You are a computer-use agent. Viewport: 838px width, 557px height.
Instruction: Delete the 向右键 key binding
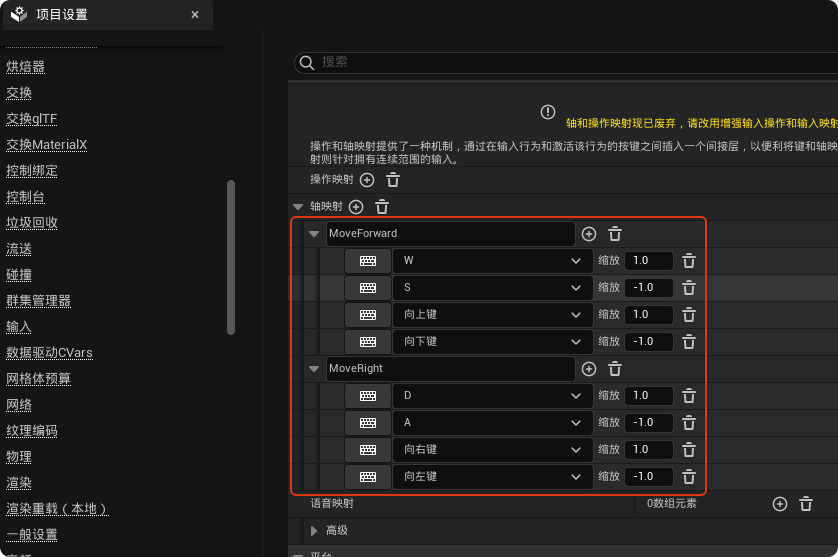pos(689,450)
